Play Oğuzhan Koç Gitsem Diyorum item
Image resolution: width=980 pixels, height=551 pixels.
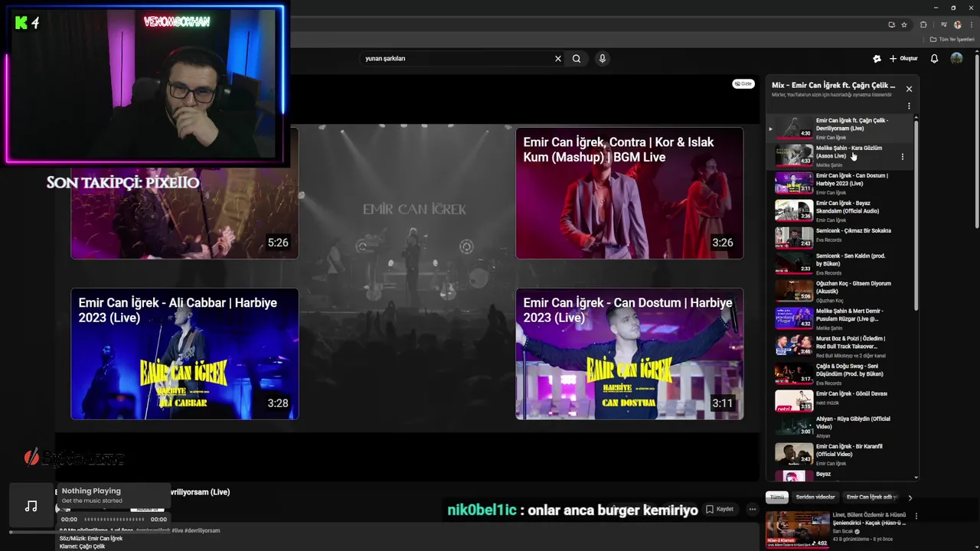pyautogui.click(x=840, y=291)
